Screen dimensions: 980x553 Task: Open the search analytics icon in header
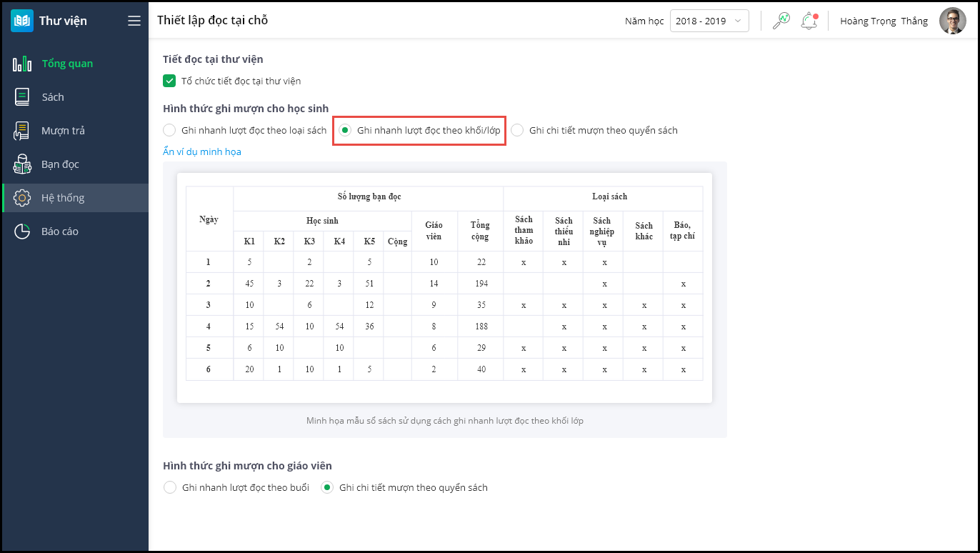[x=781, y=21]
